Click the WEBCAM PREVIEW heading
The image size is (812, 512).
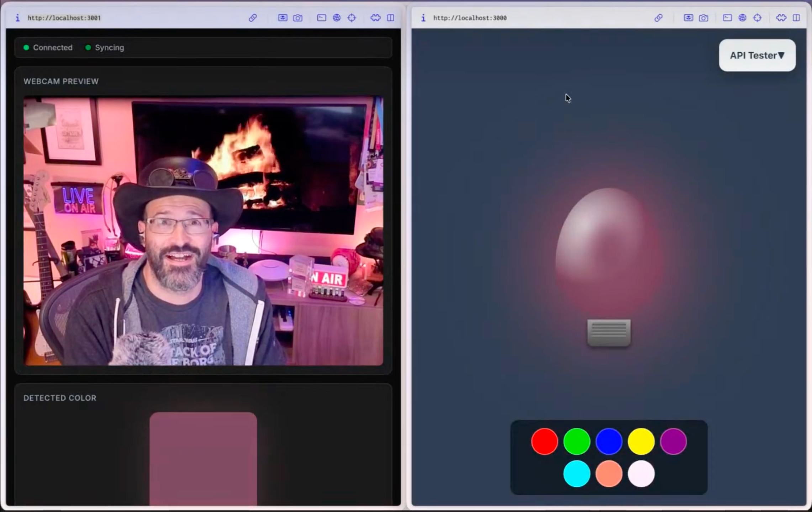pyautogui.click(x=61, y=81)
